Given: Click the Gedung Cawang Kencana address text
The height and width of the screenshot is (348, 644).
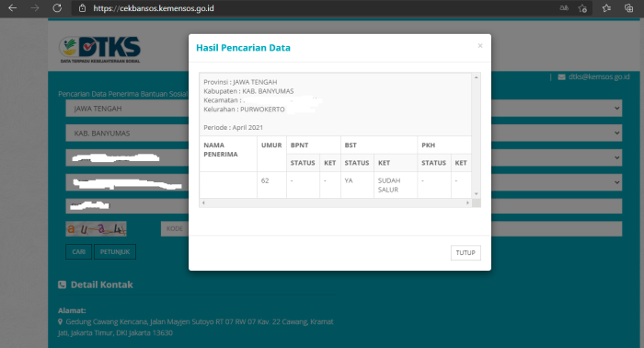Looking at the screenshot, I should pyautogui.click(x=195, y=327).
